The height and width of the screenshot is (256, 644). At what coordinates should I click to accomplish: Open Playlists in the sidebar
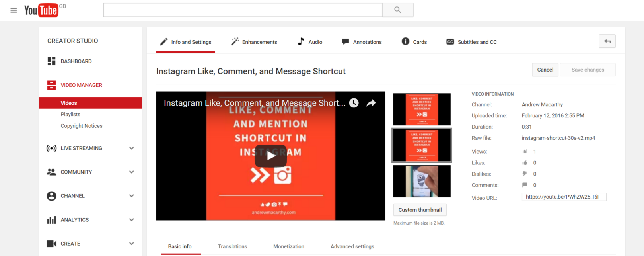pyautogui.click(x=70, y=114)
